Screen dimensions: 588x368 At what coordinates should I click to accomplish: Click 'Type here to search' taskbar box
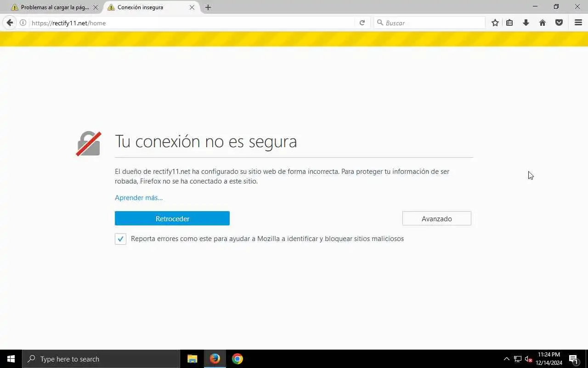101,359
